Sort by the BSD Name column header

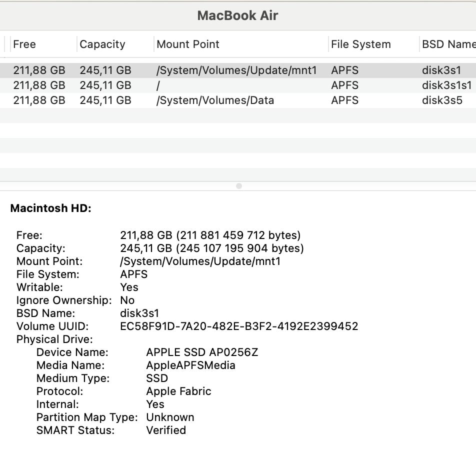(x=448, y=44)
